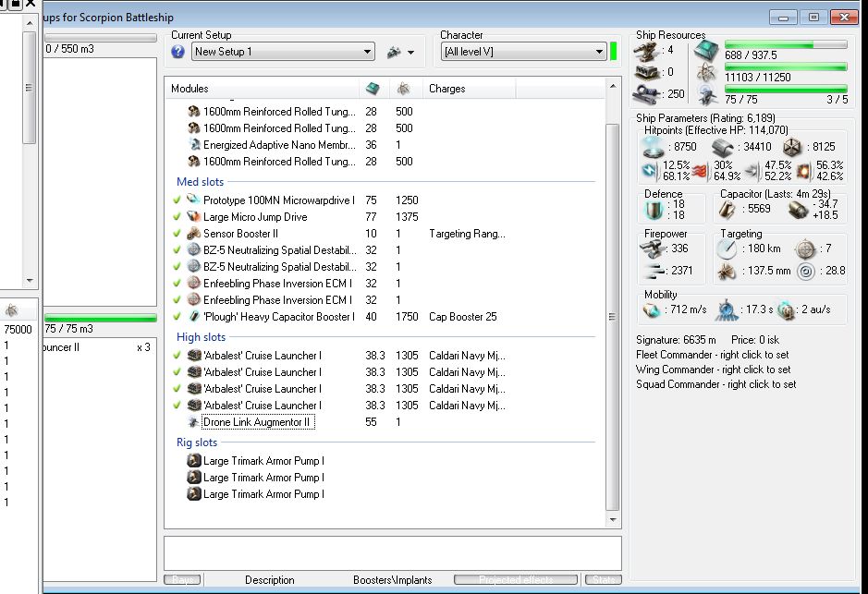Click the armor hitpoints icon showing 34410
The width and height of the screenshot is (868, 594).
723,147
